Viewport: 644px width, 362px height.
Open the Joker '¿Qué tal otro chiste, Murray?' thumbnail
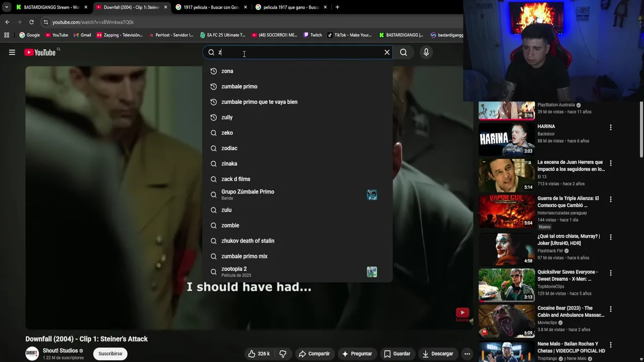[x=507, y=248]
